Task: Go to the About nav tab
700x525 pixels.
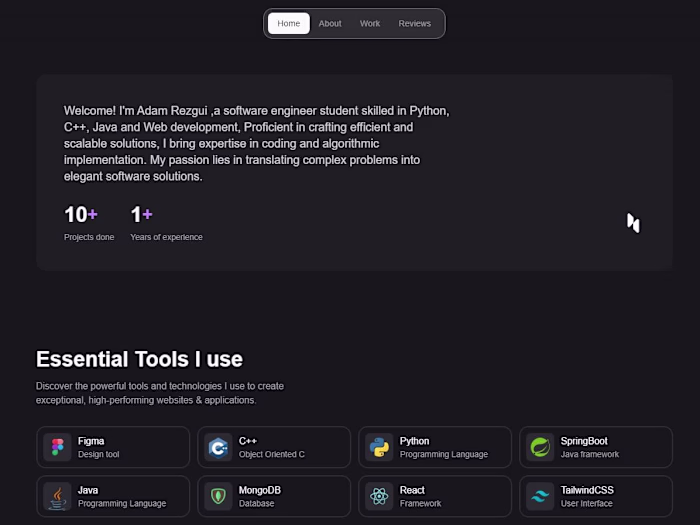Action: click(330, 23)
